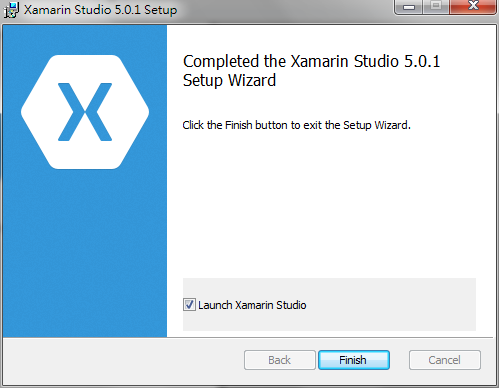Viewport: 499px width, 388px height.
Task: Click Finish to exit the wizard
Action: point(354,360)
